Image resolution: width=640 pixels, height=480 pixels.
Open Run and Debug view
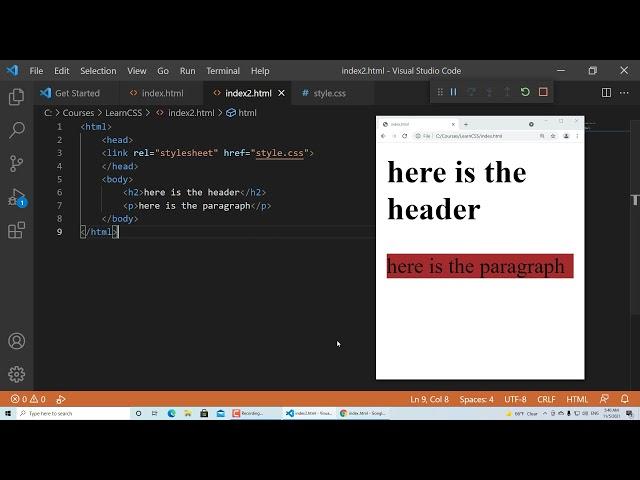pos(16,197)
